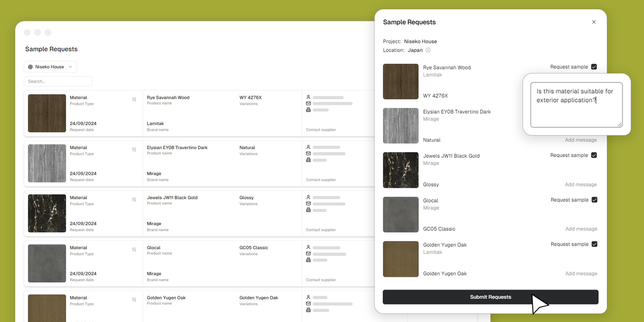Click Elysian Travertino Dark swatch in dialog
This screenshot has width=644, height=322.
tap(401, 126)
